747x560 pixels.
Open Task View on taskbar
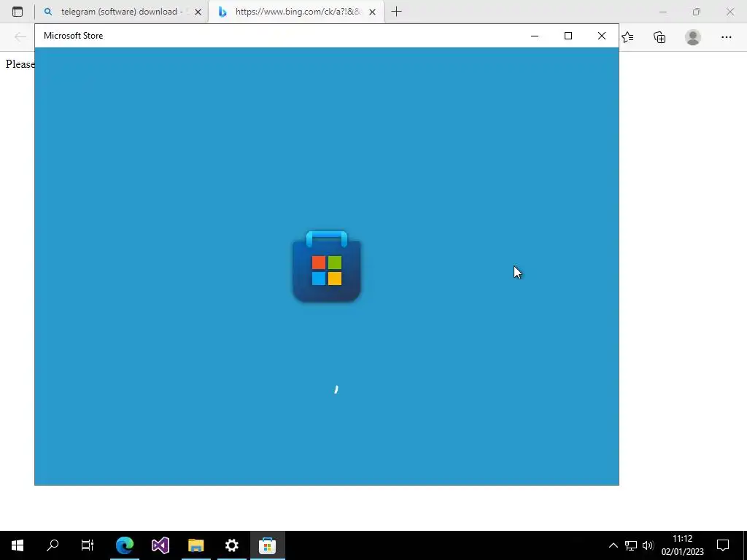88,545
